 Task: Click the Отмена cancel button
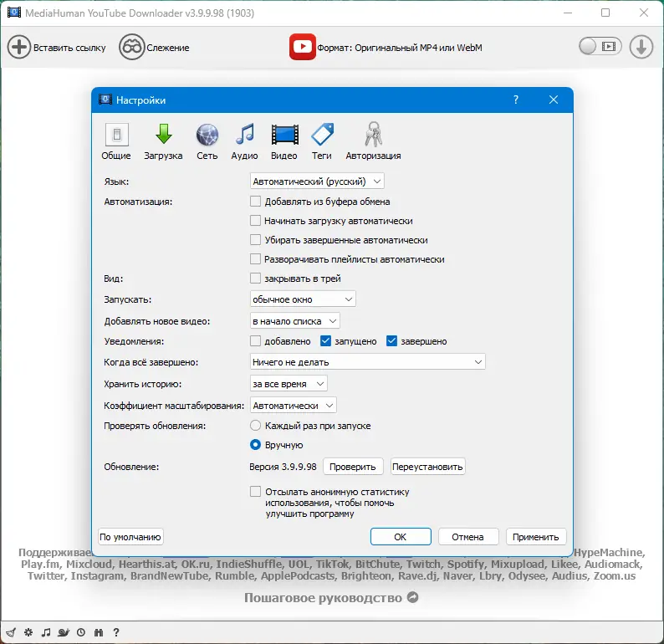click(x=468, y=536)
